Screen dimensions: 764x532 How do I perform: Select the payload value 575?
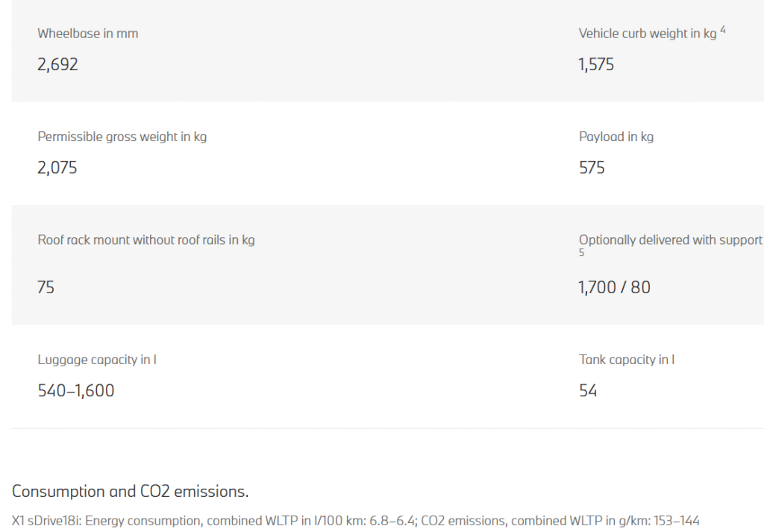(x=592, y=168)
